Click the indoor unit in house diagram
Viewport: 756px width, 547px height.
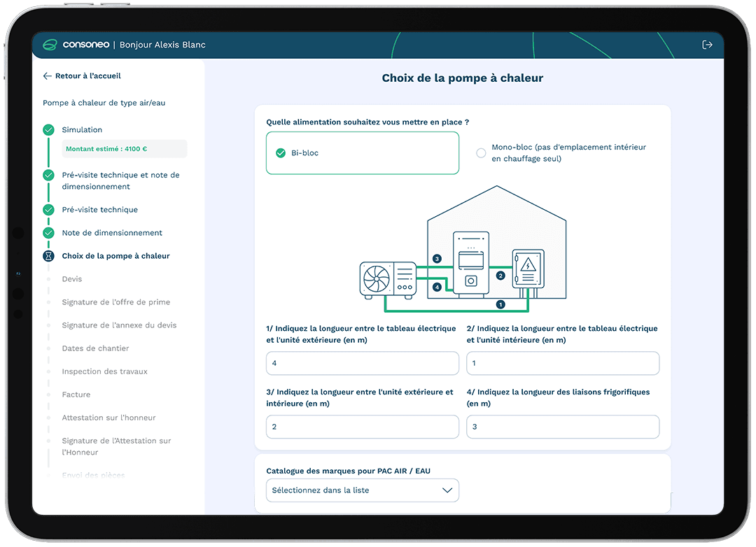tap(471, 262)
